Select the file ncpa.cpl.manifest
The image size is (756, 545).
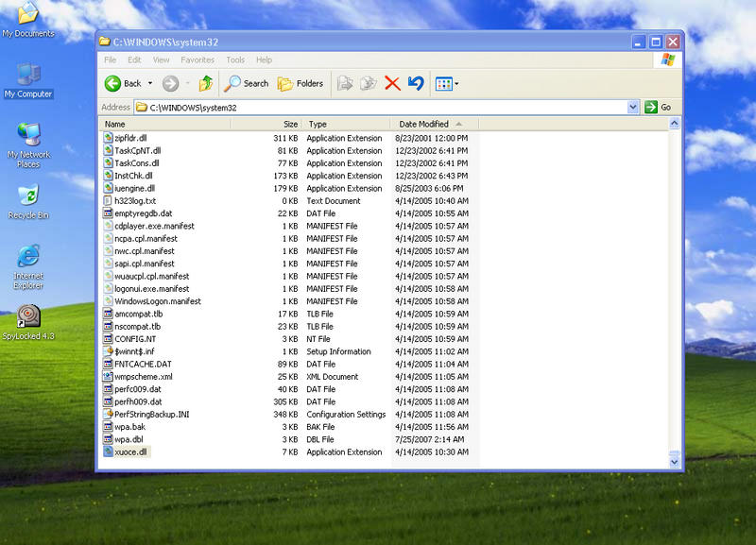coord(146,238)
